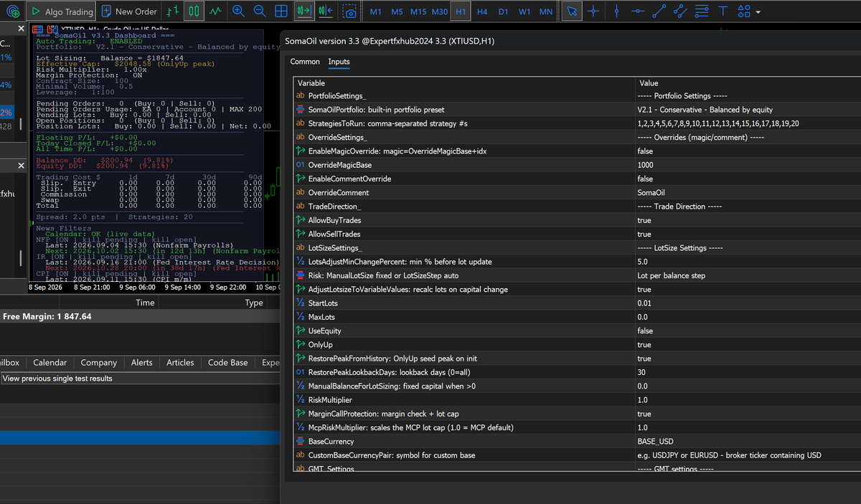Select M5 timeframe
Image resolution: width=861 pixels, height=504 pixels.
tap(397, 11)
